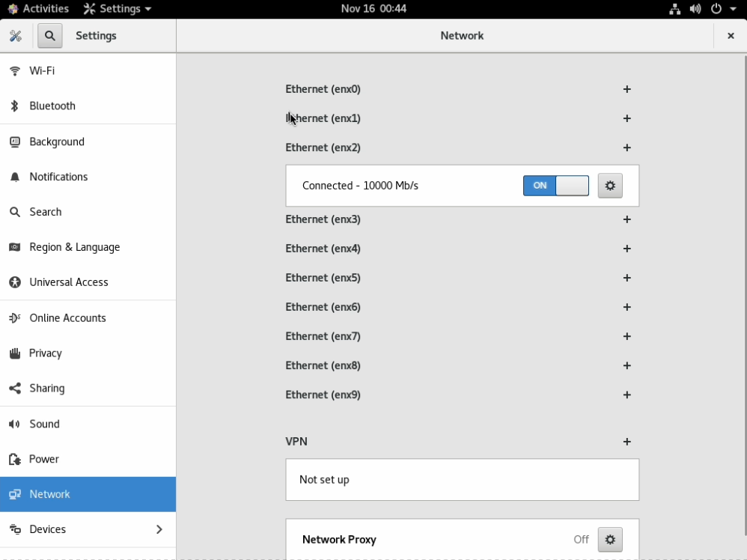The image size is (747, 560).
Task: Go to the Bluetooth settings panel
Action: [x=52, y=106]
